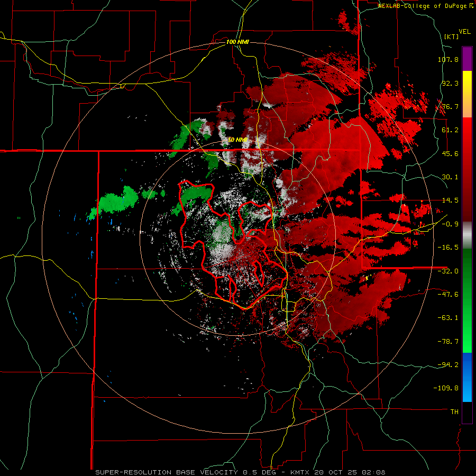Select the -0.9 velocity scale value

point(450,224)
